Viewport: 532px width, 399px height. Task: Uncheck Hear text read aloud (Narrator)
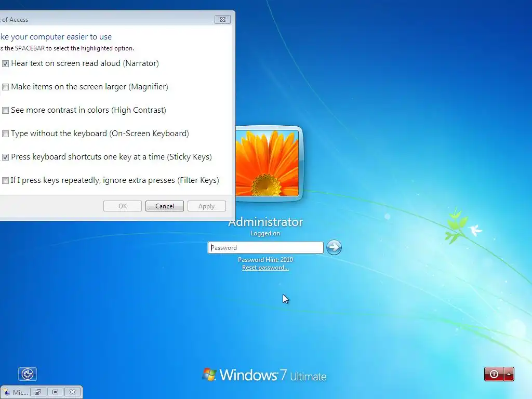coord(5,63)
